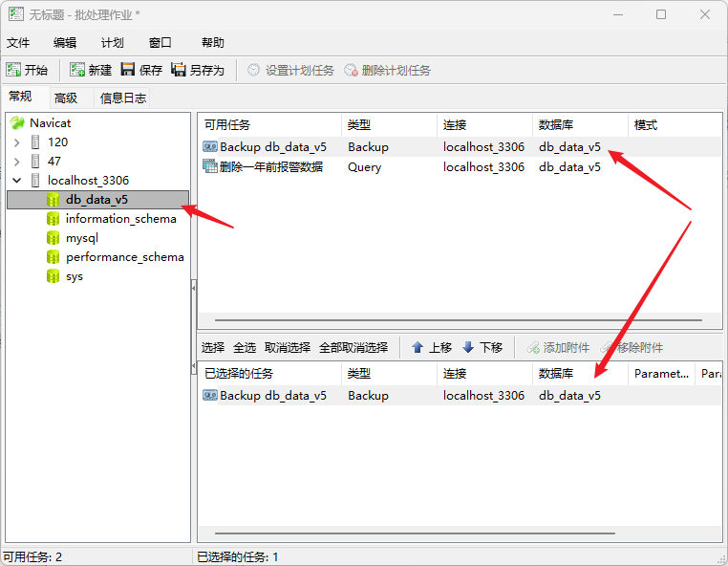Click the Move Down (下移) arrow icon
728x566 pixels.
point(468,347)
